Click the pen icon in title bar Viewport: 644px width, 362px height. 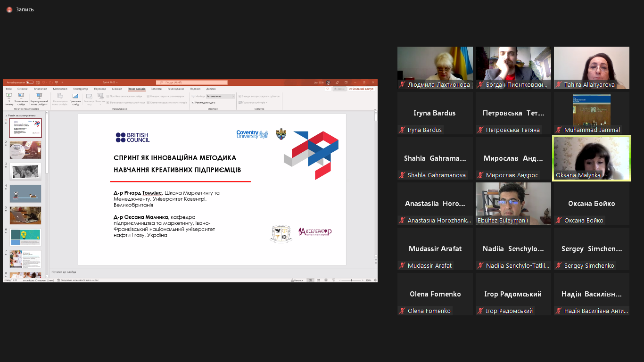pos(337,82)
